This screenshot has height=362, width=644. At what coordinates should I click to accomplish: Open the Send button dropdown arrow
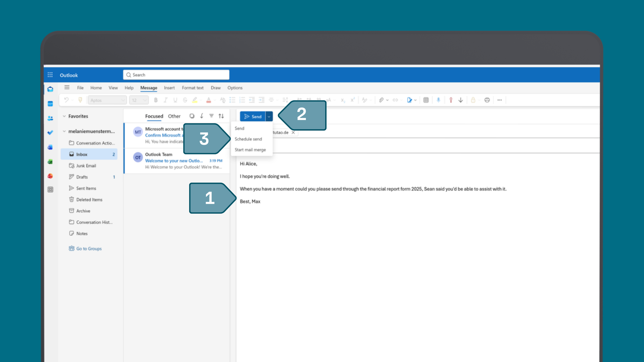[x=269, y=116]
